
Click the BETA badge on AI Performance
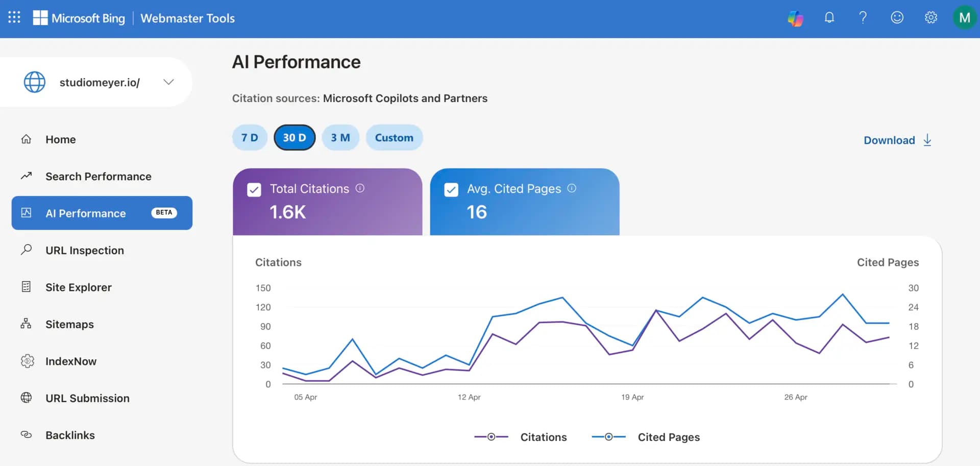coord(164,212)
